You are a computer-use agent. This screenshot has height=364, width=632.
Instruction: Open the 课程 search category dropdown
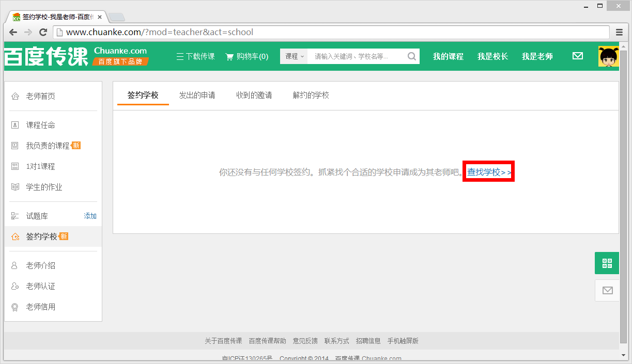[294, 56]
